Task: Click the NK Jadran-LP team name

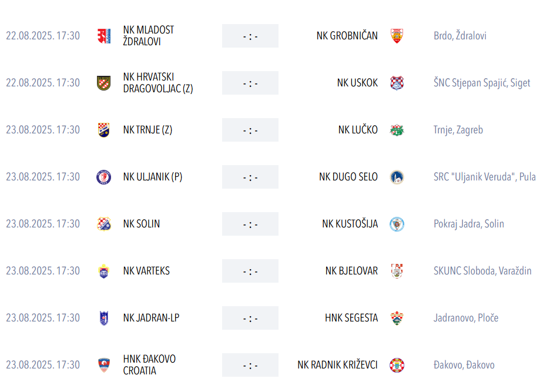Action: coord(151,318)
